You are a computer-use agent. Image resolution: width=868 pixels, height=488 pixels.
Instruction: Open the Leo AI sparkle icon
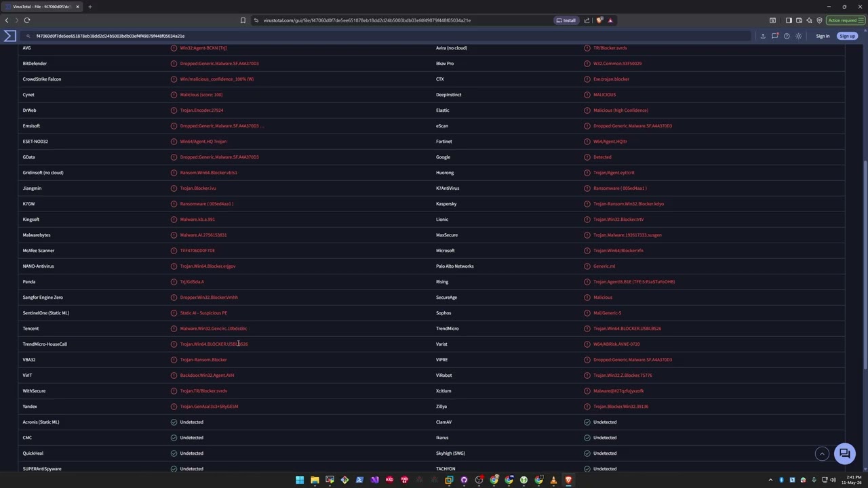pos(809,20)
